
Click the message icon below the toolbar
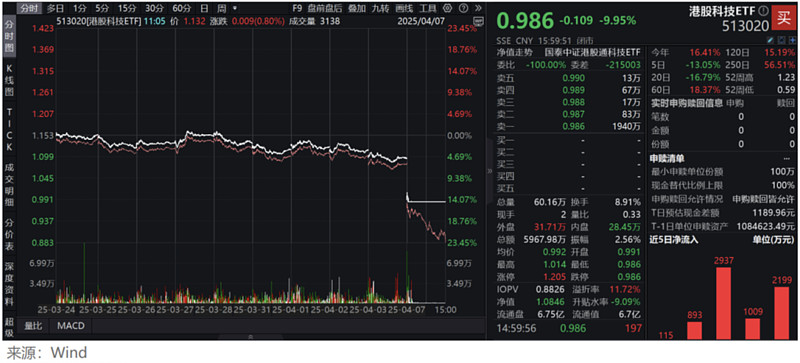[x=478, y=21]
